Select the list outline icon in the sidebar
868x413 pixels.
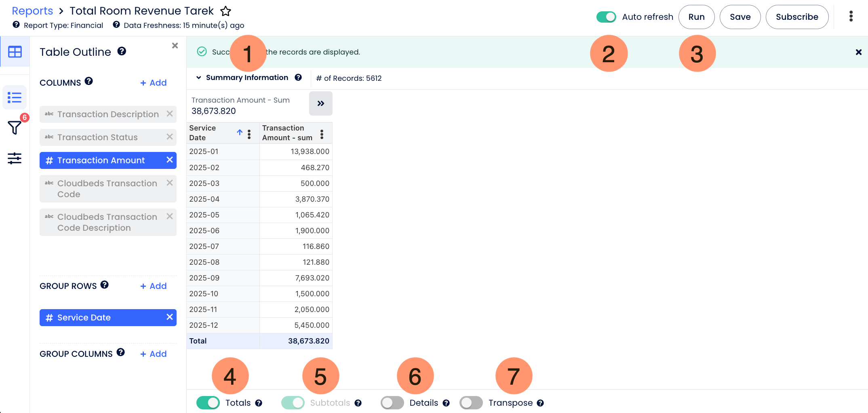15,97
